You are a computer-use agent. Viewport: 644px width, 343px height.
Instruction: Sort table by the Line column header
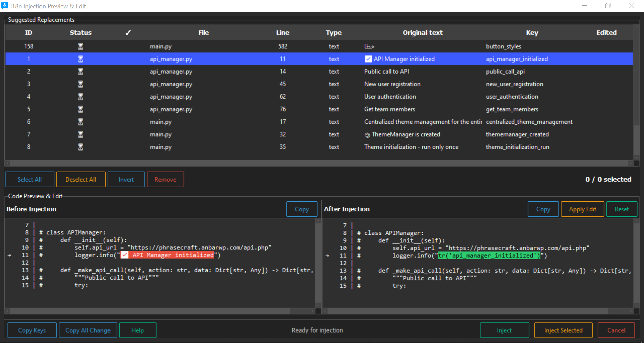click(x=282, y=32)
